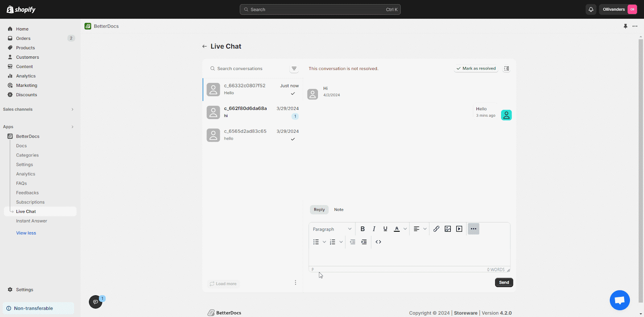Toggle the editor more-tools ellipsis button
The height and width of the screenshot is (317, 644).
(473, 229)
